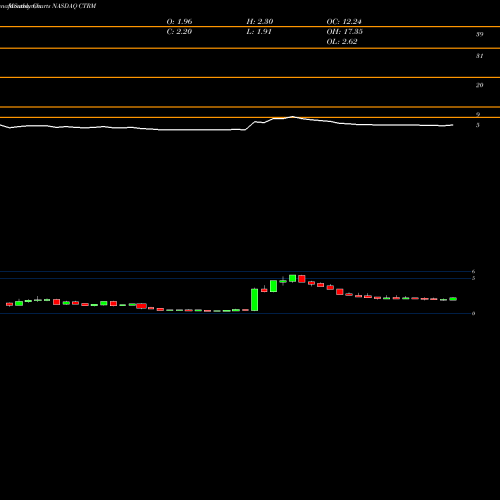Select the close value C: 2.20
Screen dimensions: 500x500
(179, 32)
